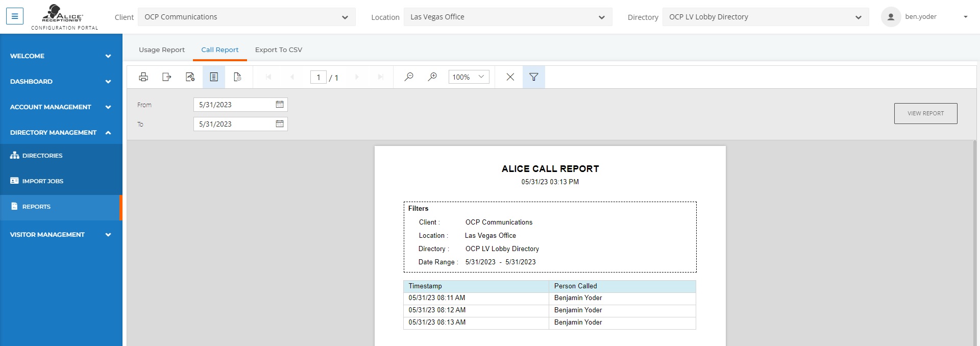
Task: Toggle the filter parameters funnel icon
Action: coord(534,77)
